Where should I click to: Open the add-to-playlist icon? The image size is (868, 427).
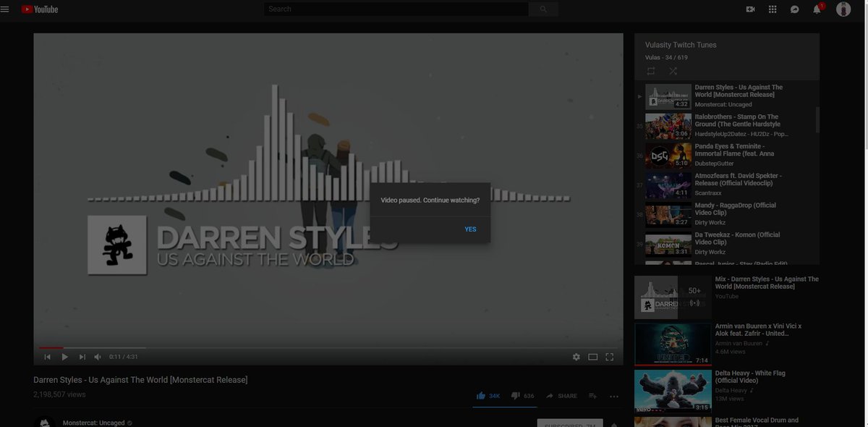[592, 396]
